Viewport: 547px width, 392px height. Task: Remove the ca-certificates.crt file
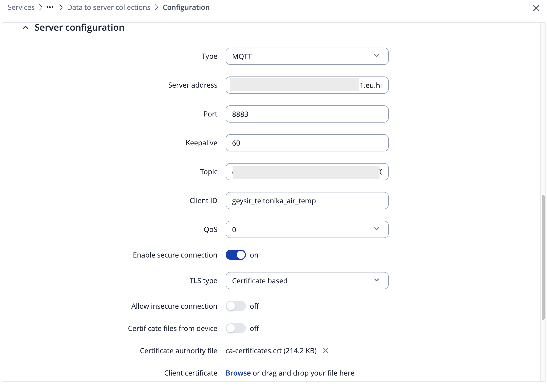[326, 350]
